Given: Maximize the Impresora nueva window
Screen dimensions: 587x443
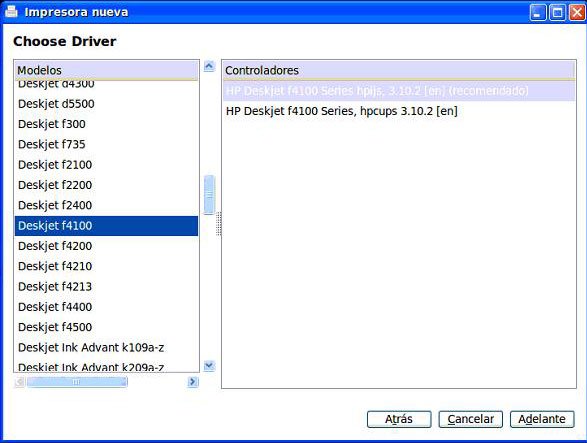Looking at the screenshot, I should coord(557,12).
